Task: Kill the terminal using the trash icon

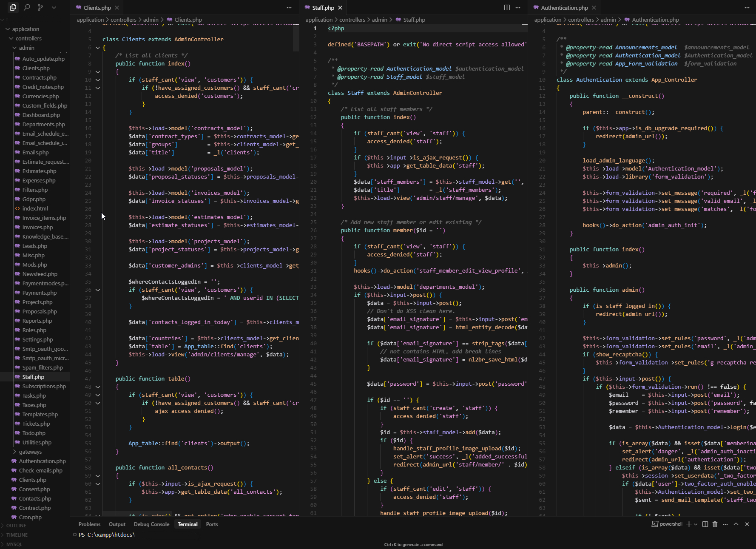Action: coord(715,524)
